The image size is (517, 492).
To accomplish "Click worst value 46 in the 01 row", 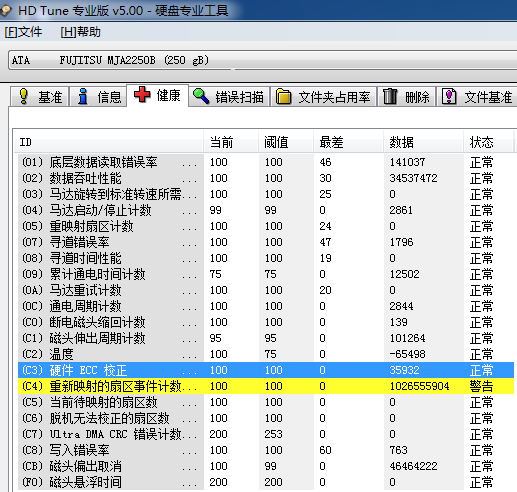I will (x=325, y=162).
